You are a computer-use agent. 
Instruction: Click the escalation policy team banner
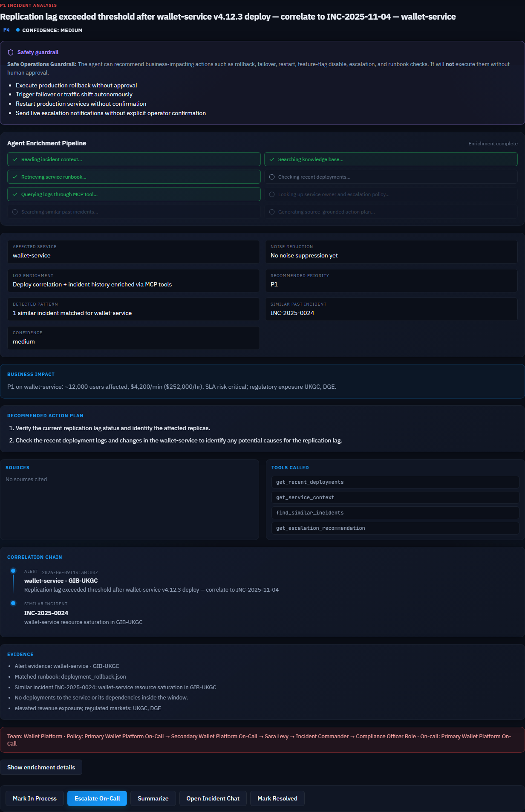click(x=262, y=740)
